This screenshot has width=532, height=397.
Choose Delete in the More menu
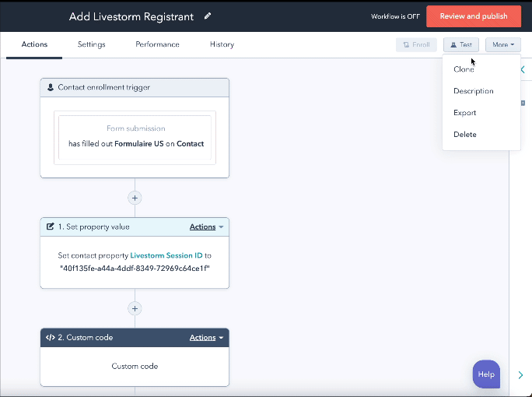coord(465,135)
